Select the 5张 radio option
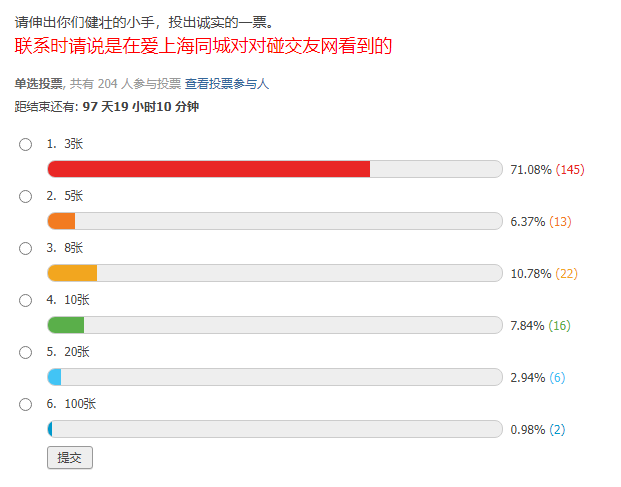621x487 pixels. click(25, 196)
